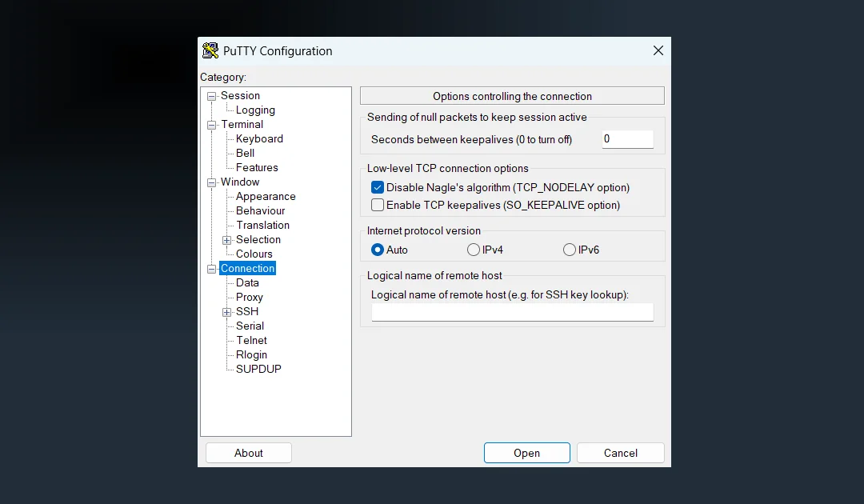Viewport: 864px width, 504px height.
Task: Open the Appearance category
Action: (266, 196)
